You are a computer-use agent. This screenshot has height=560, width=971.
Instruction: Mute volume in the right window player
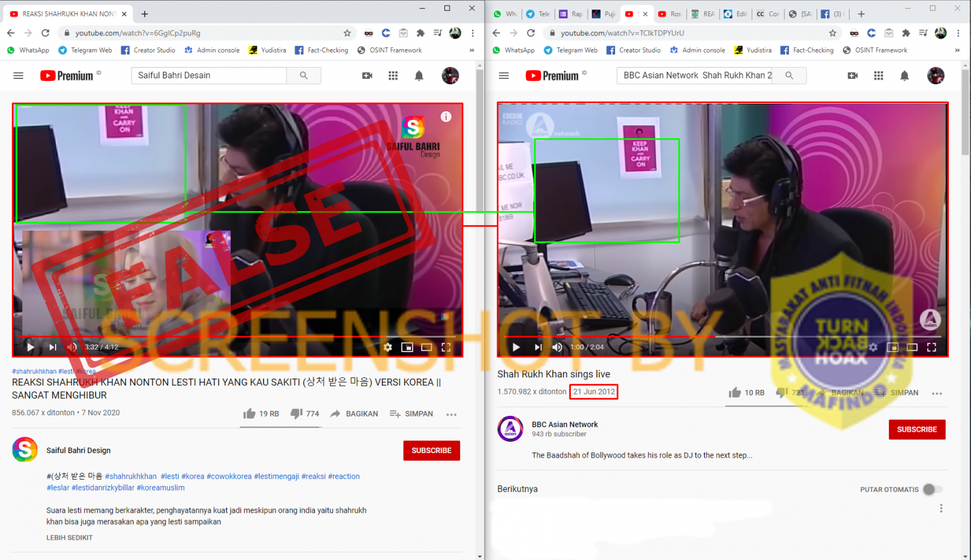pos(557,347)
